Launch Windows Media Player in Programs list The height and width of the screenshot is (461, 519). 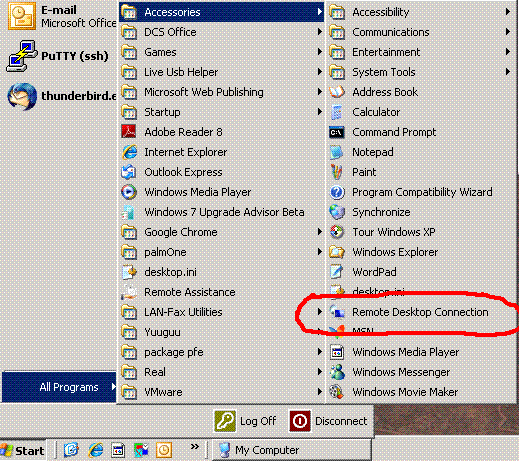pos(221,192)
